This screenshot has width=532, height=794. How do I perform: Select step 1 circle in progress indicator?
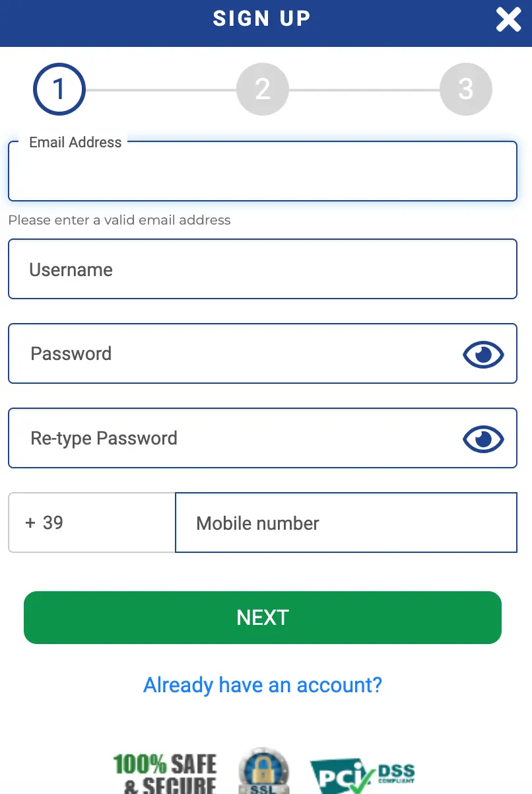[x=59, y=89]
